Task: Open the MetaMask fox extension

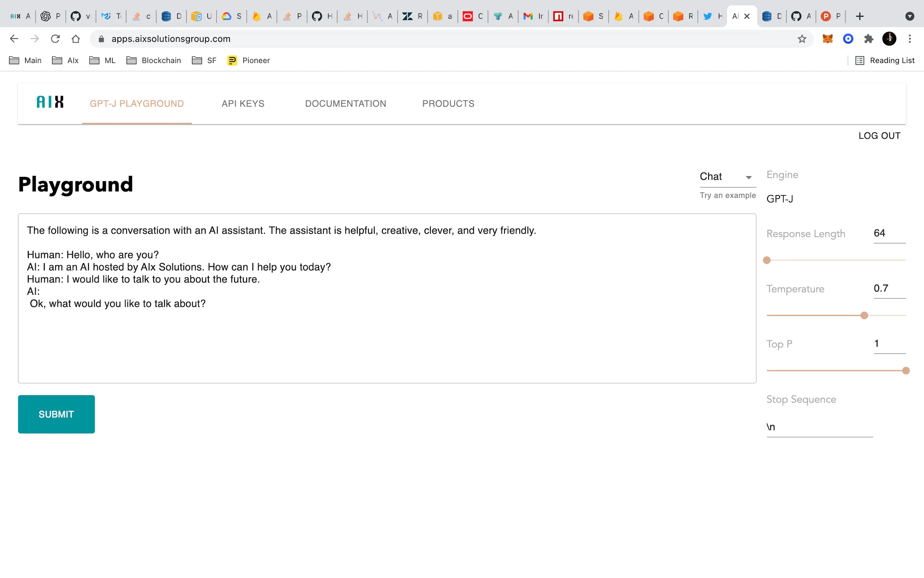Action: pos(827,39)
